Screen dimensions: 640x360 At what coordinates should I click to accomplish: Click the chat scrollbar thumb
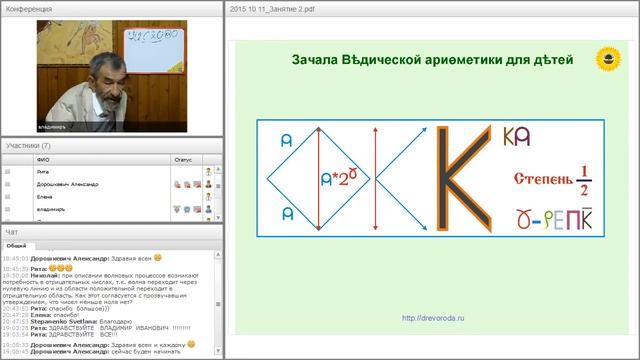(218, 304)
